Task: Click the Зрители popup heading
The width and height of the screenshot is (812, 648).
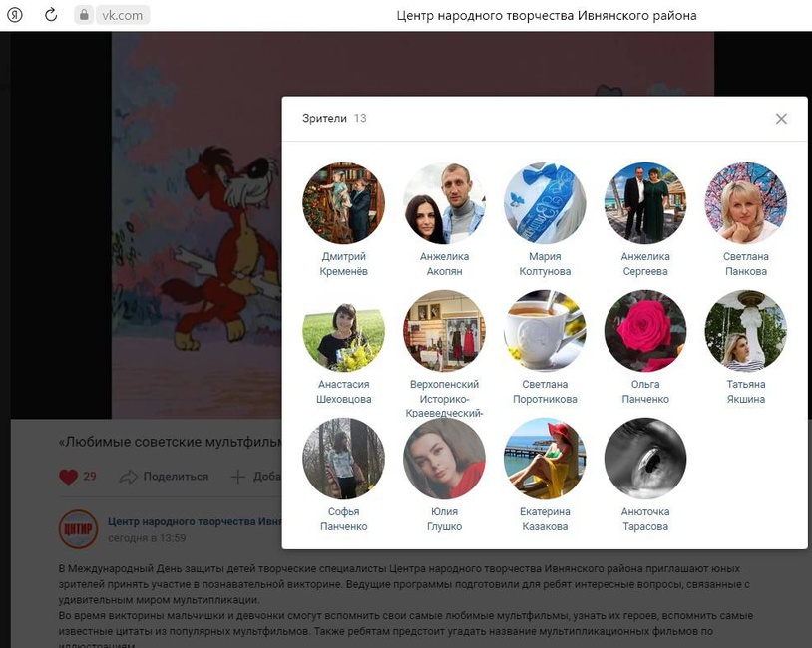Action: (324, 118)
